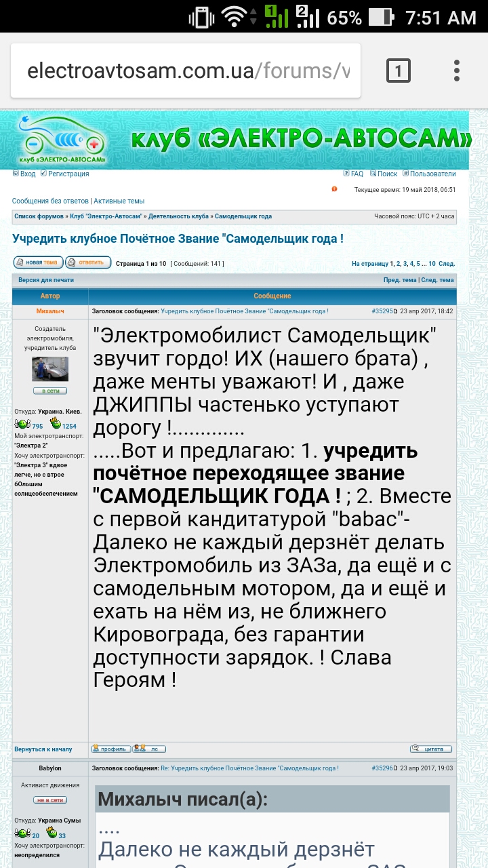This screenshot has height=868, width=488.
Task: Open Михалыч's profile button
Action: tap(111, 749)
